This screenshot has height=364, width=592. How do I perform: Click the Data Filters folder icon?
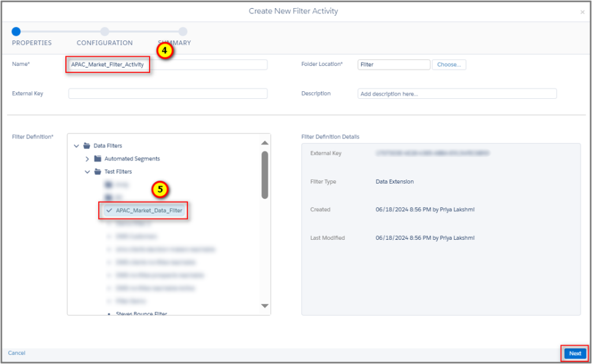tap(87, 146)
